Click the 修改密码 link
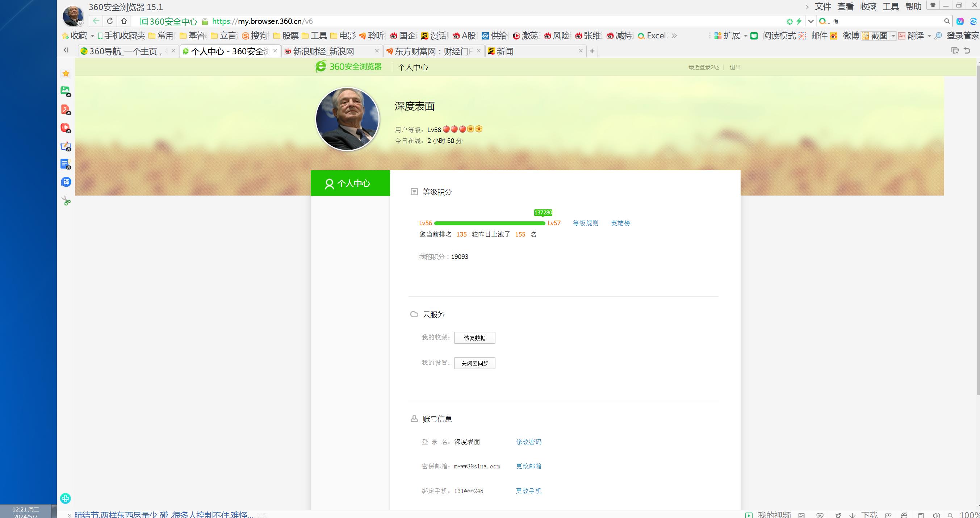This screenshot has width=980, height=518. [x=528, y=442]
